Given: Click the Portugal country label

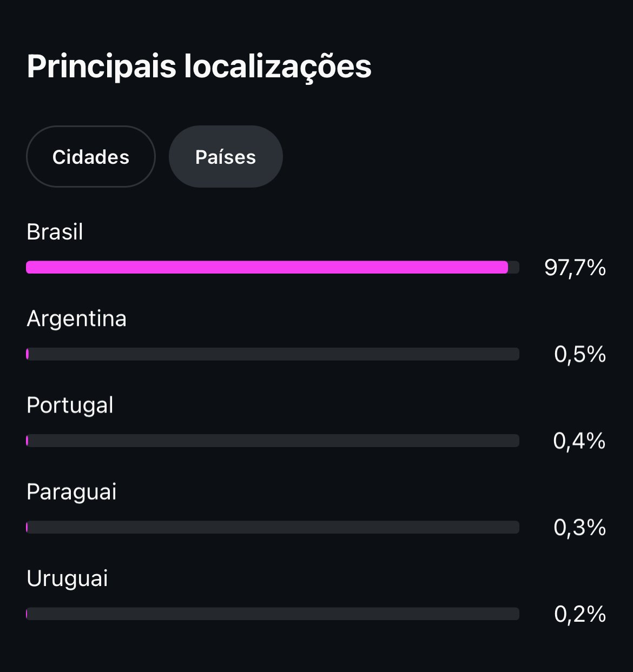Looking at the screenshot, I should (70, 405).
